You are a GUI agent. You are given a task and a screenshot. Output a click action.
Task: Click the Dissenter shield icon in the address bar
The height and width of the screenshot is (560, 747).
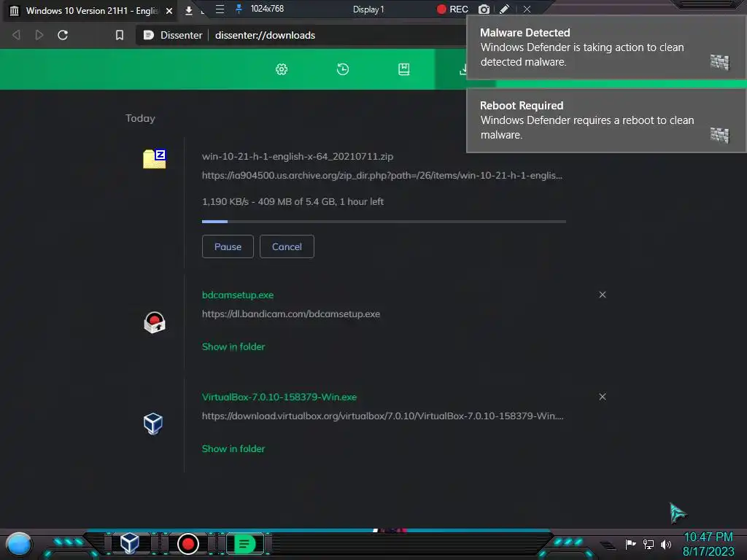coord(149,35)
